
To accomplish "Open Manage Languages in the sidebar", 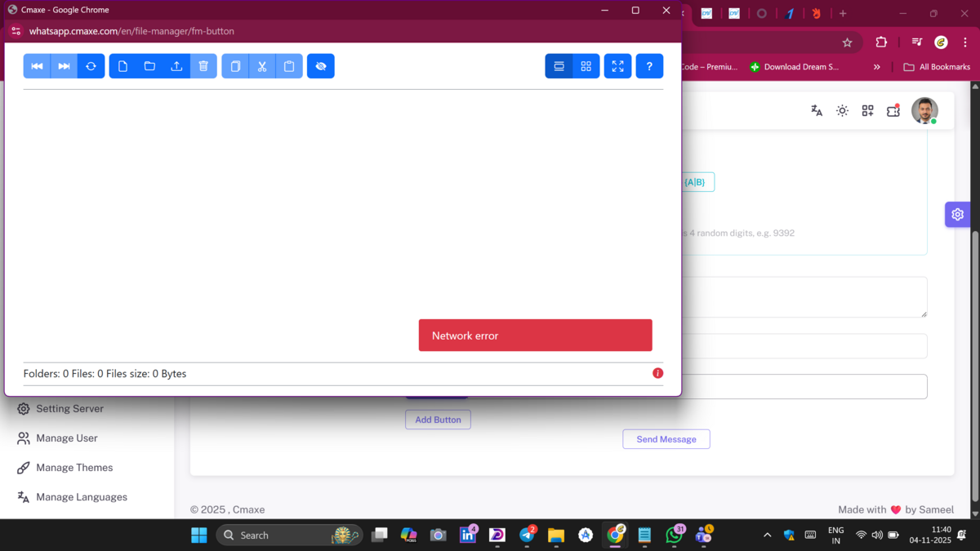I will pos(81,497).
